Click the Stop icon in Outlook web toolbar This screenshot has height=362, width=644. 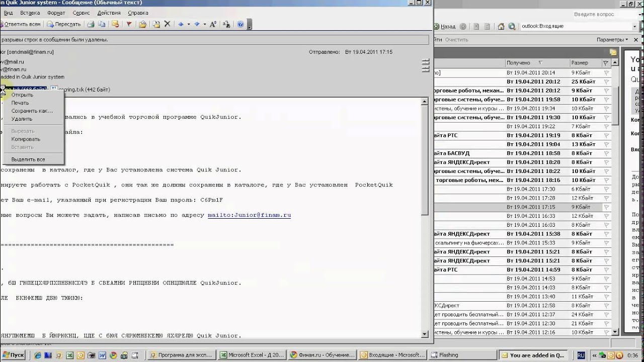[x=476, y=26]
